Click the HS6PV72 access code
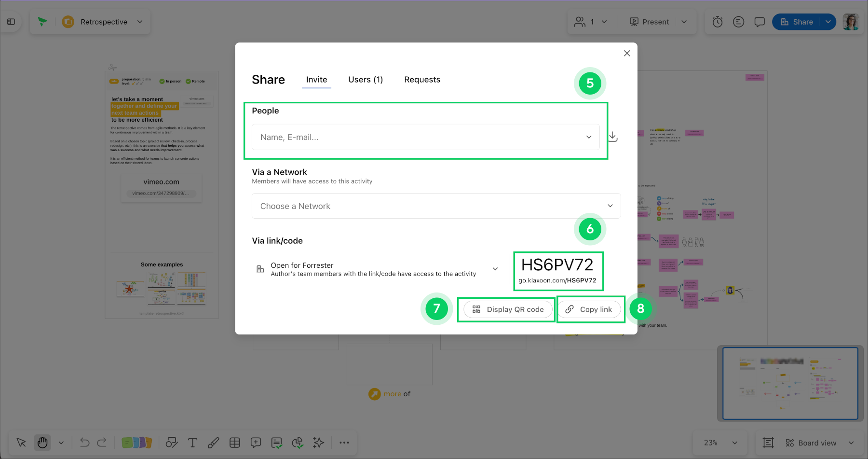Screen dimensions: 868x459 pos(557,265)
